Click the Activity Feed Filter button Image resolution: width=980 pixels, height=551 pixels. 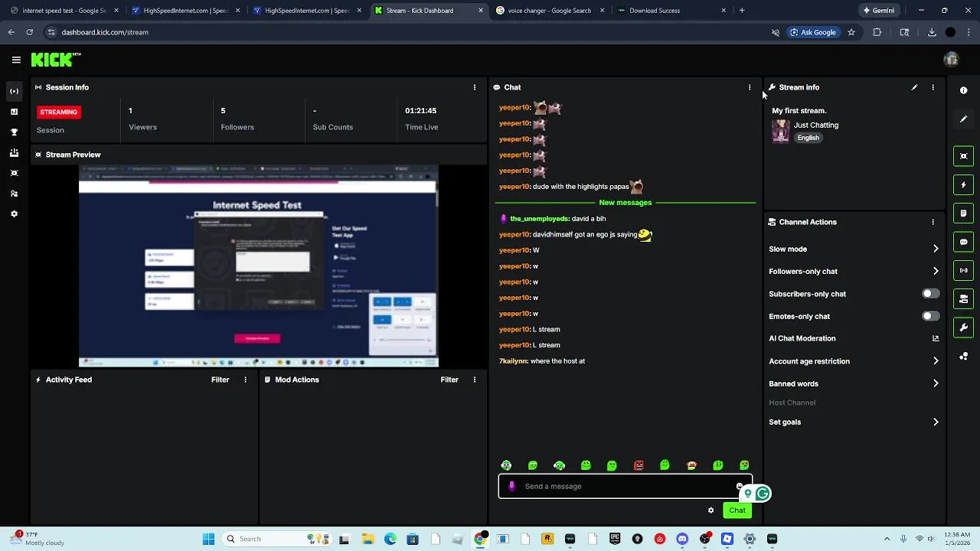[220, 380]
